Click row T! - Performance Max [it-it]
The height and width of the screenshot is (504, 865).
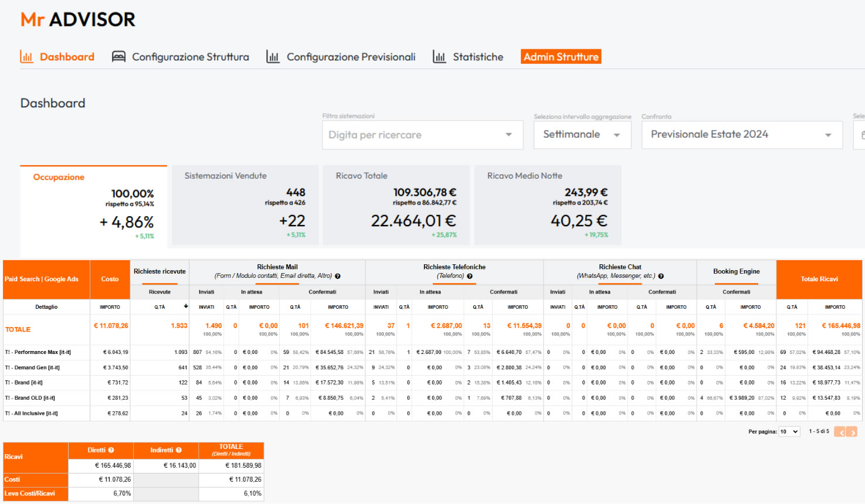coord(38,352)
